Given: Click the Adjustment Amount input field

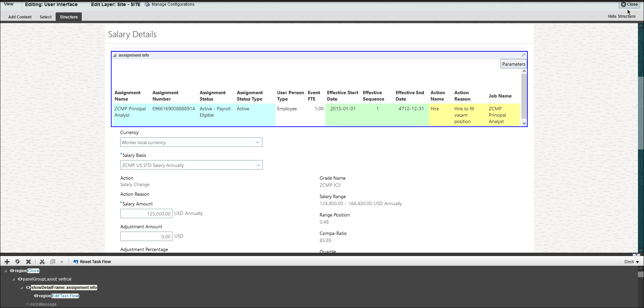Looking at the screenshot, I should click(x=146, y=236).
